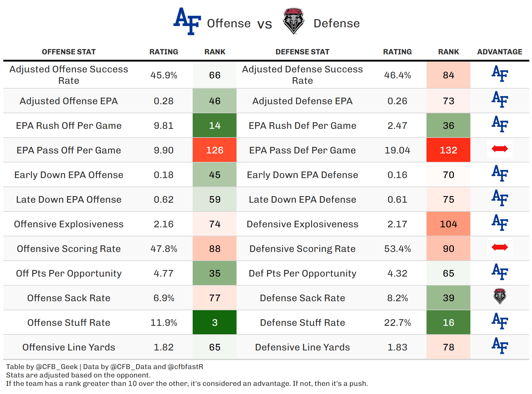The width and height of the screenshot is (532, 394).
Task: Click Air Force advantage icon for Adjusted Success Rate
Action: pyautogui.click(x=500, y=74)
